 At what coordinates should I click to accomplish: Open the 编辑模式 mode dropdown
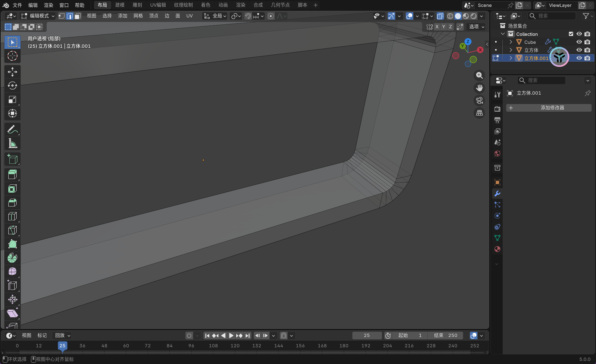(38, 16)
